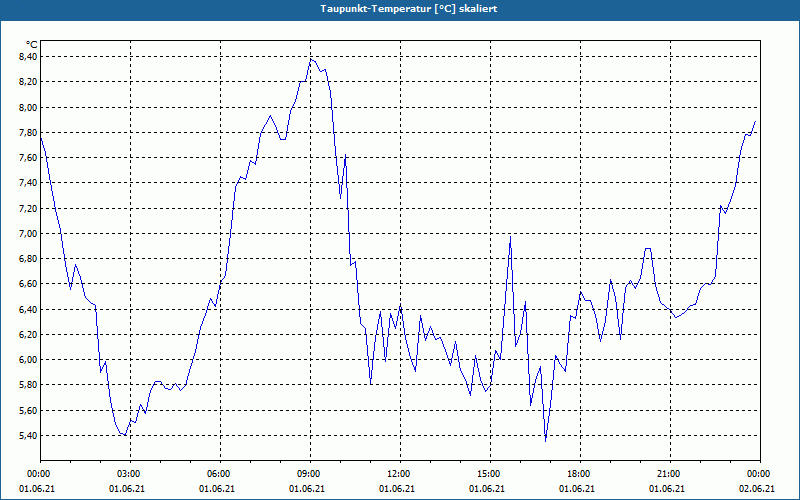Select the 6,00 y-axis value
Screen dimensions: 800x500
tap(27, 360)
